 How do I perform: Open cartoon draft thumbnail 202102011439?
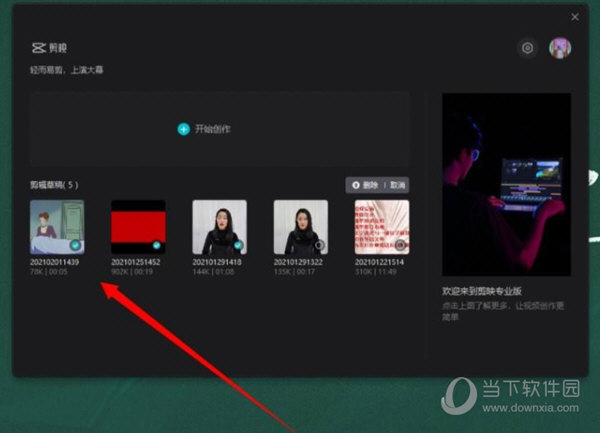click(57, 227)
